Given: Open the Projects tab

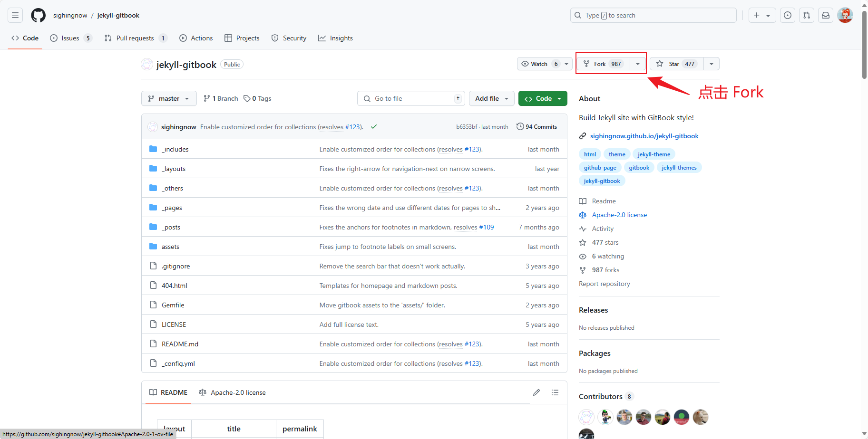Looking at the screenshot, I should (x=242, y=38).
